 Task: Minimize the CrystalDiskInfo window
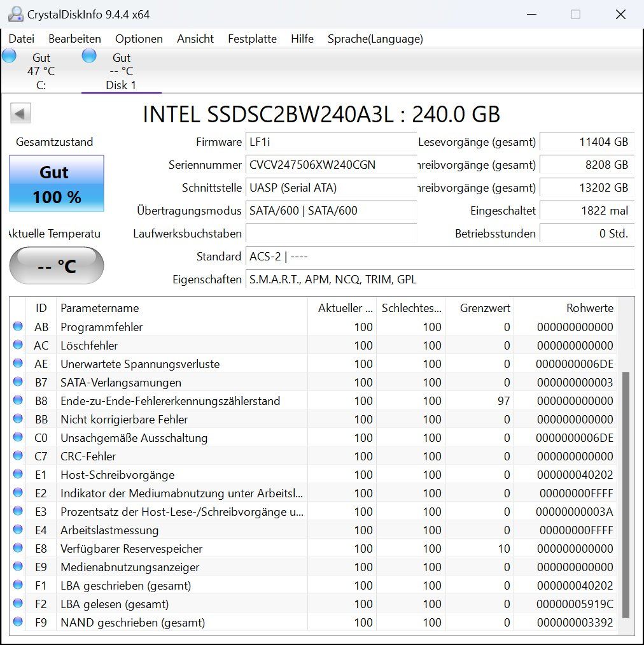point(532,15)
